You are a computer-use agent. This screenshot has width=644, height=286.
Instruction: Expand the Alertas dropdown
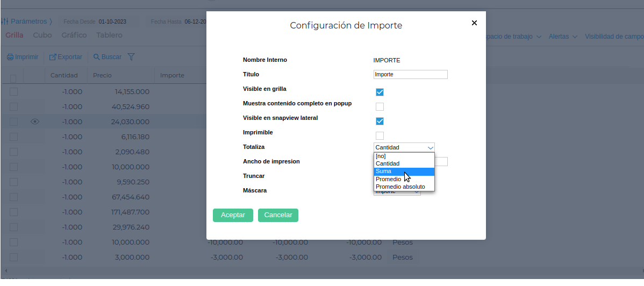563,37
